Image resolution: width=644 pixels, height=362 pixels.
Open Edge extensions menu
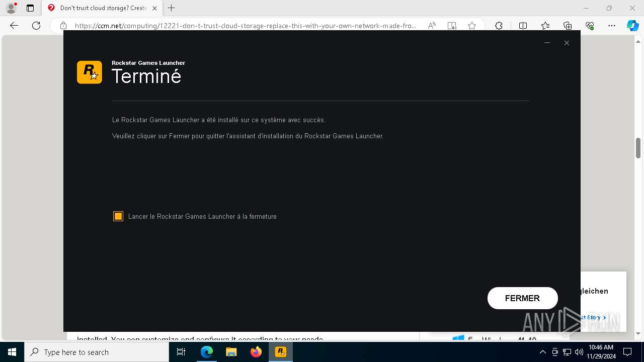click(x=499, y=26)
